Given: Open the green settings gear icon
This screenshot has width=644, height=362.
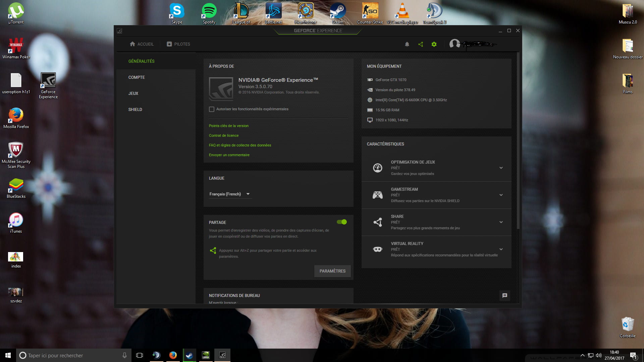Looking at the screenshot, I should tap(434, 44).
